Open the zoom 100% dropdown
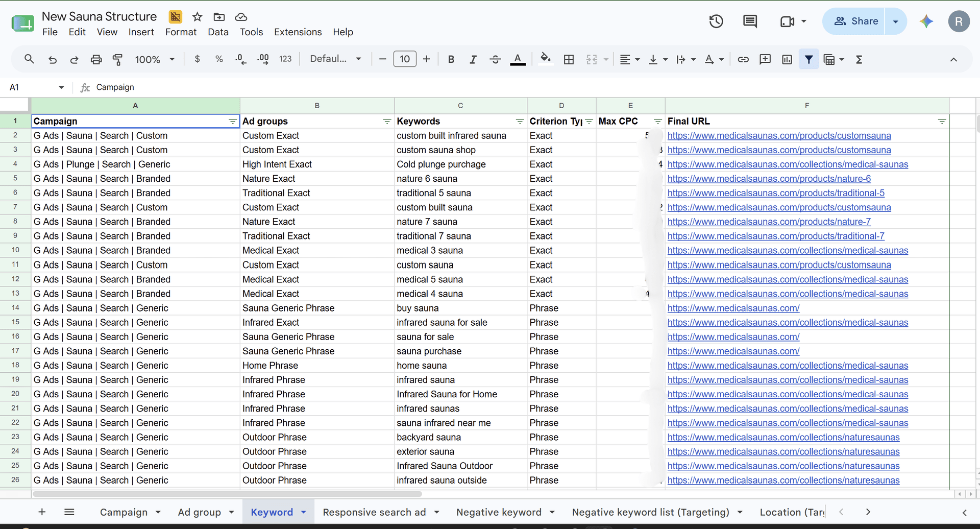This screenshot has height=529, width=980. 155,59
